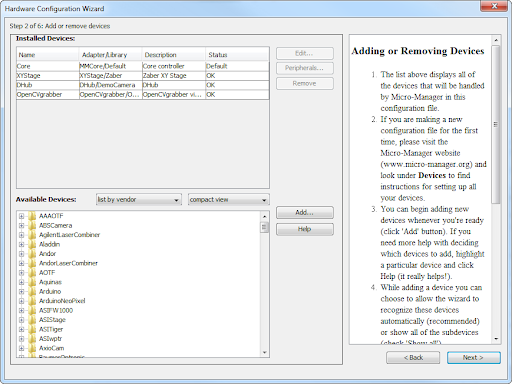512x384 pixels.
Task: Click the AgilentLaserCombiner folder icon
Action: coord(32,235)
